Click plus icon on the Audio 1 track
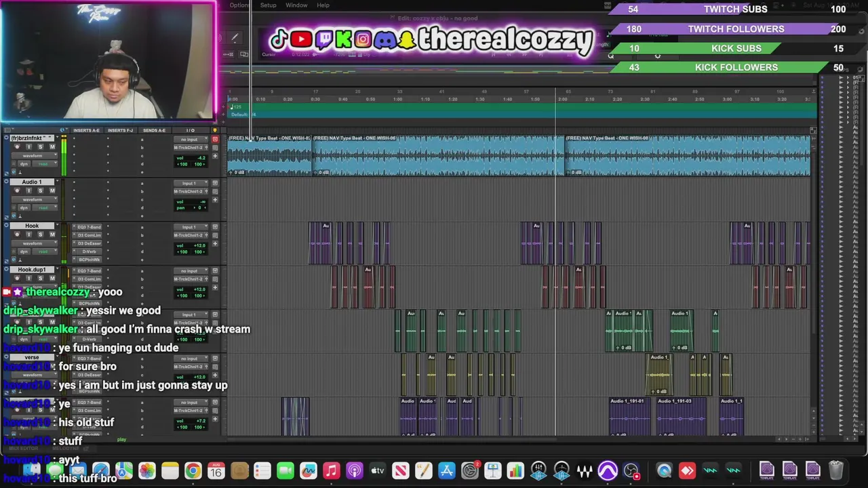This screenshot has width=868, height=488. (x=215, y=200)
